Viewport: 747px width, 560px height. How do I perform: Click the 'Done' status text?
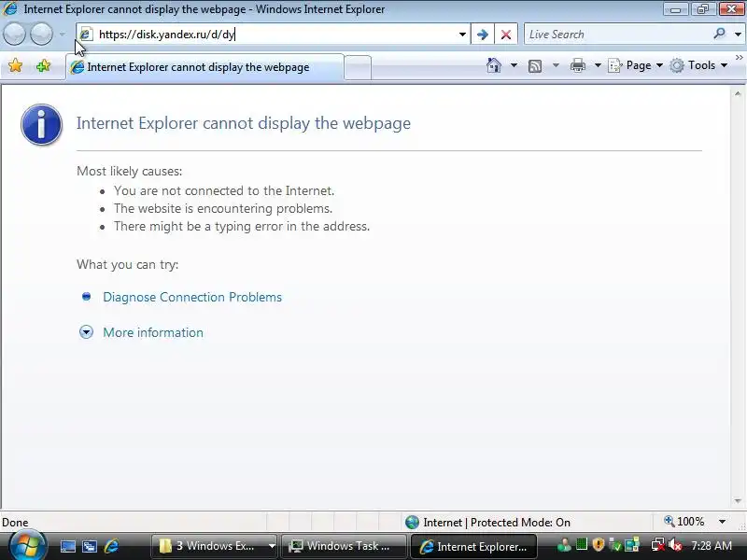click(x=15, y=523)
